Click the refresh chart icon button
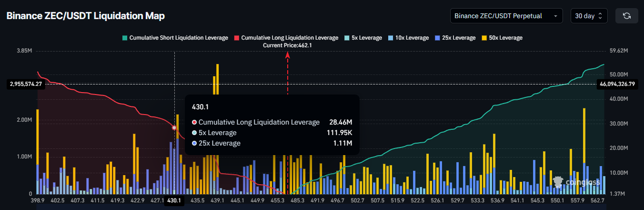This screenshot has height=210, width=644. click(x=626, y=16)
